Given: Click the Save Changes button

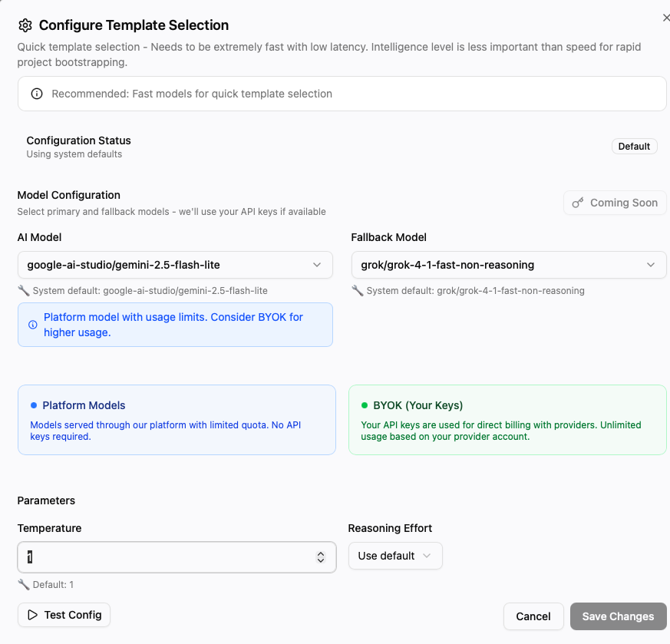Looking at the screenshot, I should [x=618, y=616].
